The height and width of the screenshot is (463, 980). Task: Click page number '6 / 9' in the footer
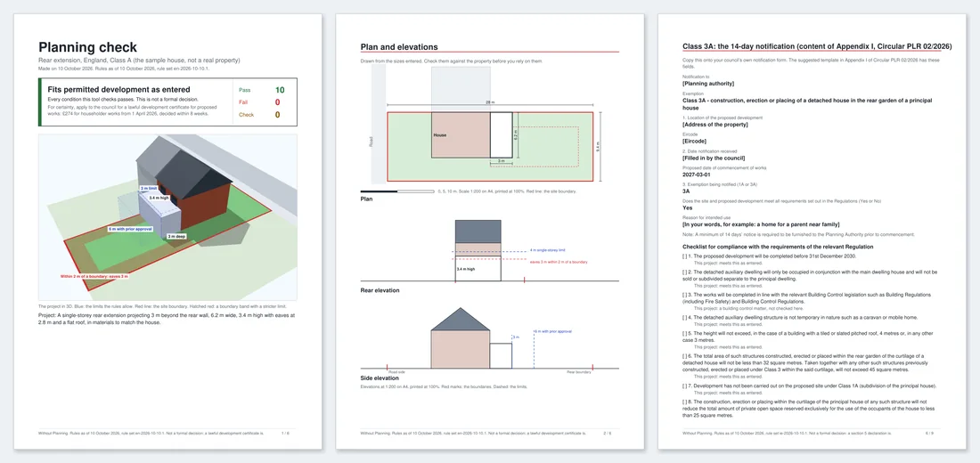929,433
